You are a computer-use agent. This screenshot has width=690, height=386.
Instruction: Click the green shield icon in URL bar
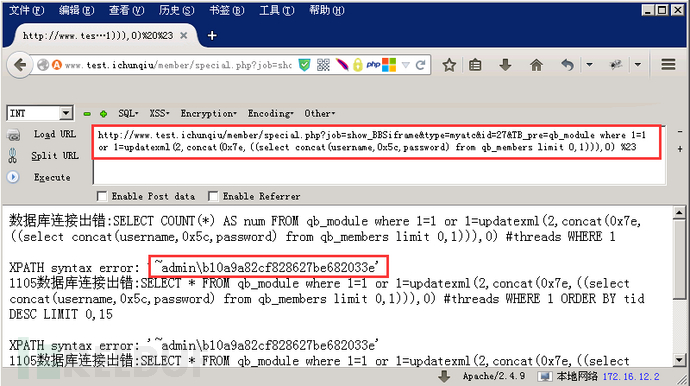click(304, 65)
